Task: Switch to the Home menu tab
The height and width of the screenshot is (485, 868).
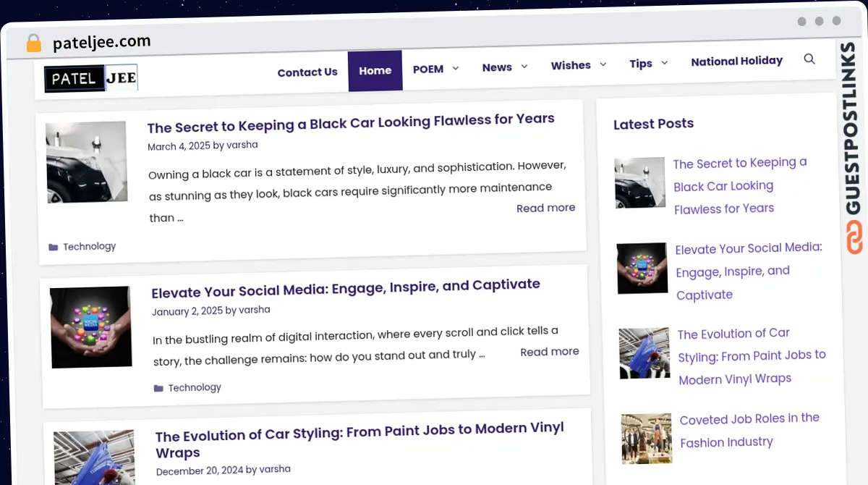Action: (375, 70)
